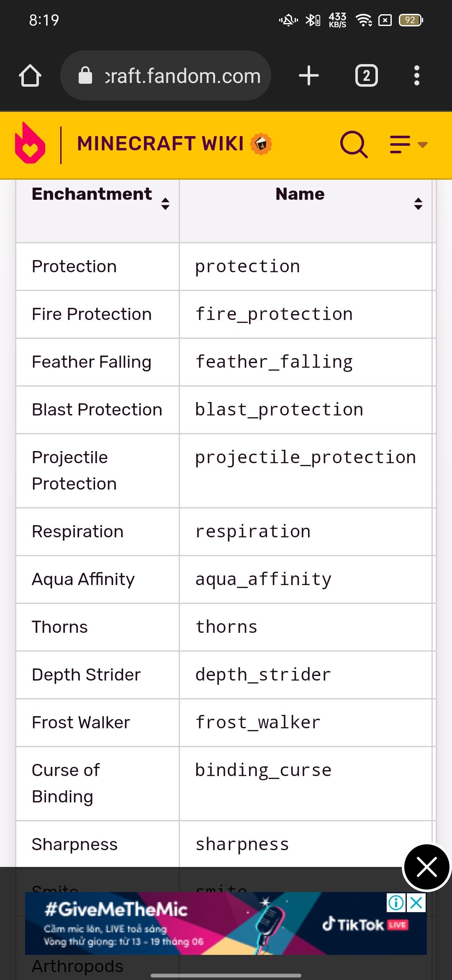Screen dimensions: 452x980
Task: Sort table by Name column
Action: pyautogui.click(x=418, y=204)
